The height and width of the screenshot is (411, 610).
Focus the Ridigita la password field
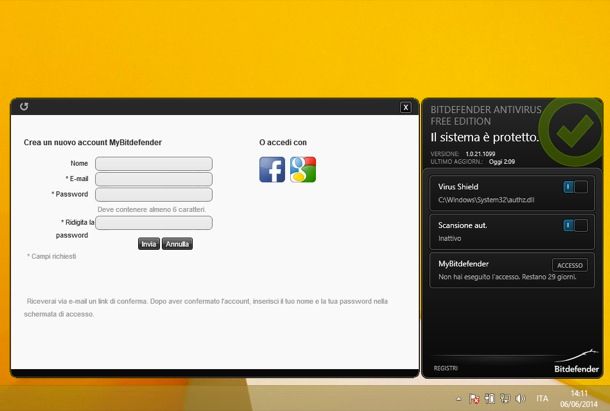coord(154,223)
